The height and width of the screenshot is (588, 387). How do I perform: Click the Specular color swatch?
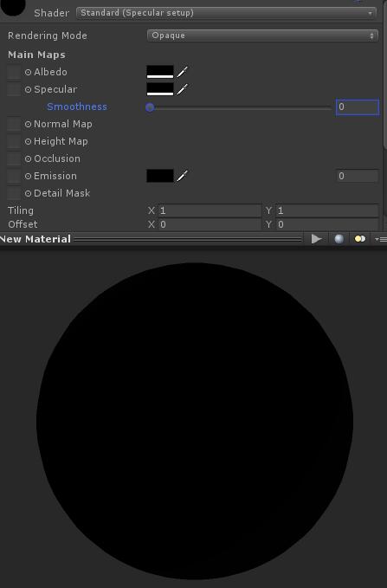(x=160, y=89)
